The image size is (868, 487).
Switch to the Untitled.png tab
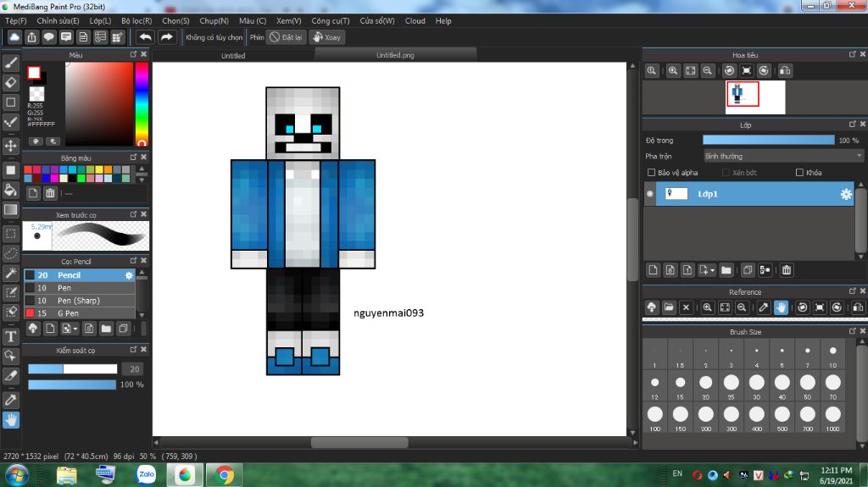click(x=395, y=55)
